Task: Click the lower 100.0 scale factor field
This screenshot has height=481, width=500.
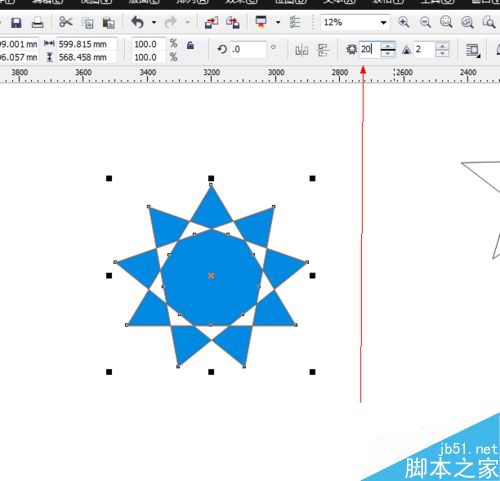Action: click(149, 57)
